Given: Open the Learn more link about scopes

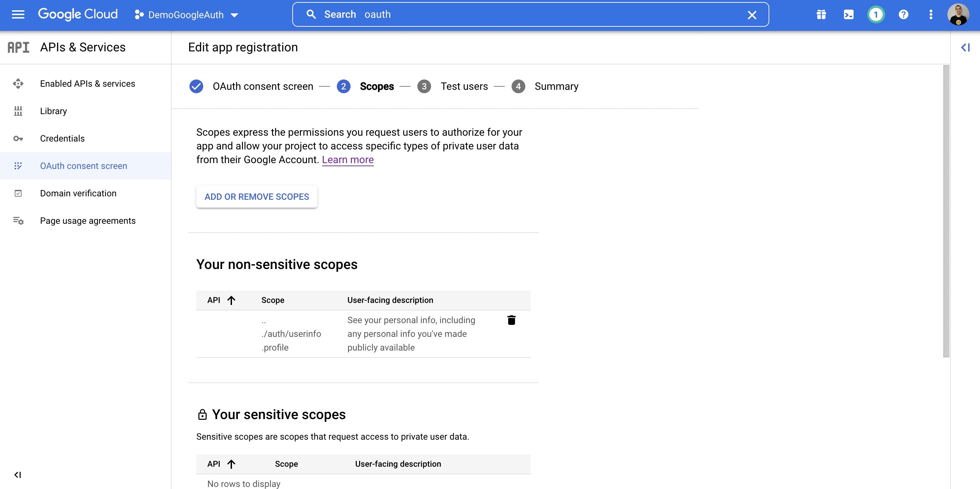Looking at the screenshot, I should pos(347,159).
